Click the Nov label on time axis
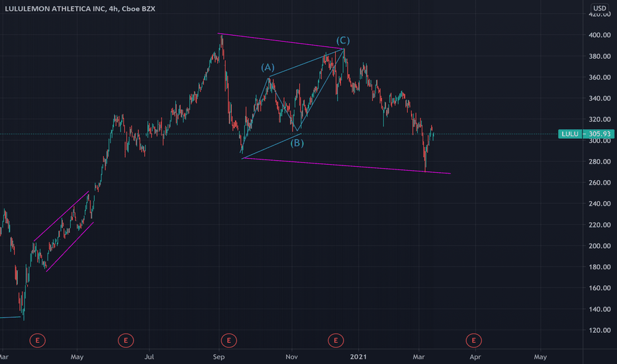The height and width of the screenshot is (364, 617). [291, 357]
